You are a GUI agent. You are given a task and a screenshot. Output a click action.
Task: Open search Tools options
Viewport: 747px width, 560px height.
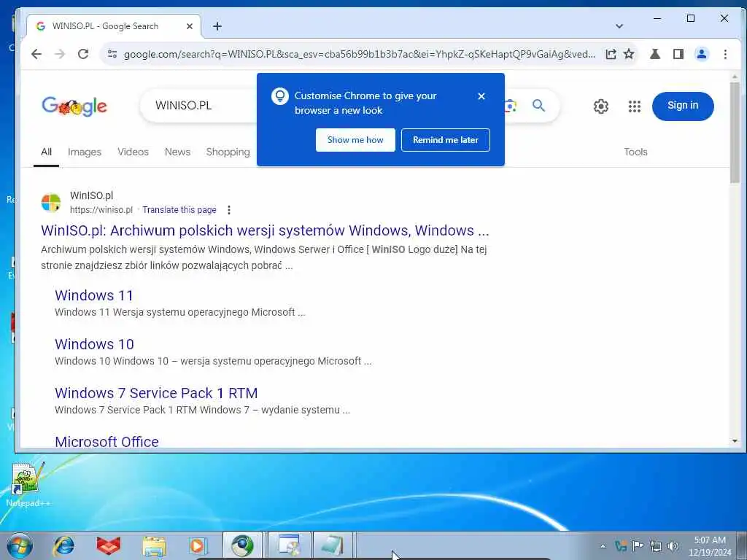point(635,152)
